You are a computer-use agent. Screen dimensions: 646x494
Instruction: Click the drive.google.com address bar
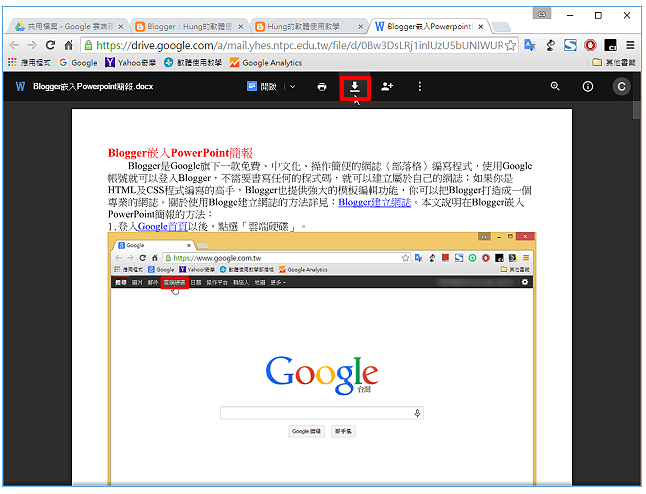point(300,45)
